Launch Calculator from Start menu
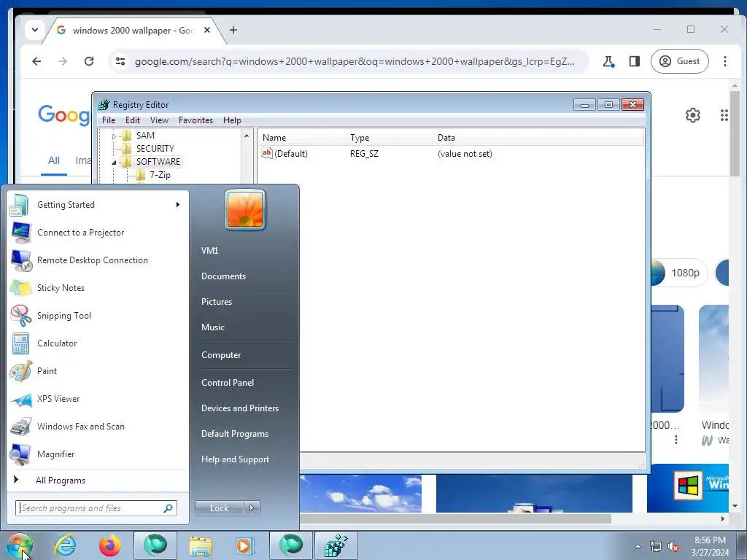 click(x=98, y=343)
